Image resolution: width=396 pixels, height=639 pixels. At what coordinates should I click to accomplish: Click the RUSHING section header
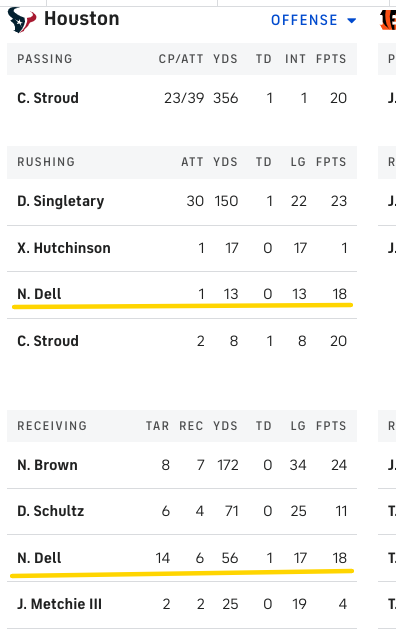46,162
